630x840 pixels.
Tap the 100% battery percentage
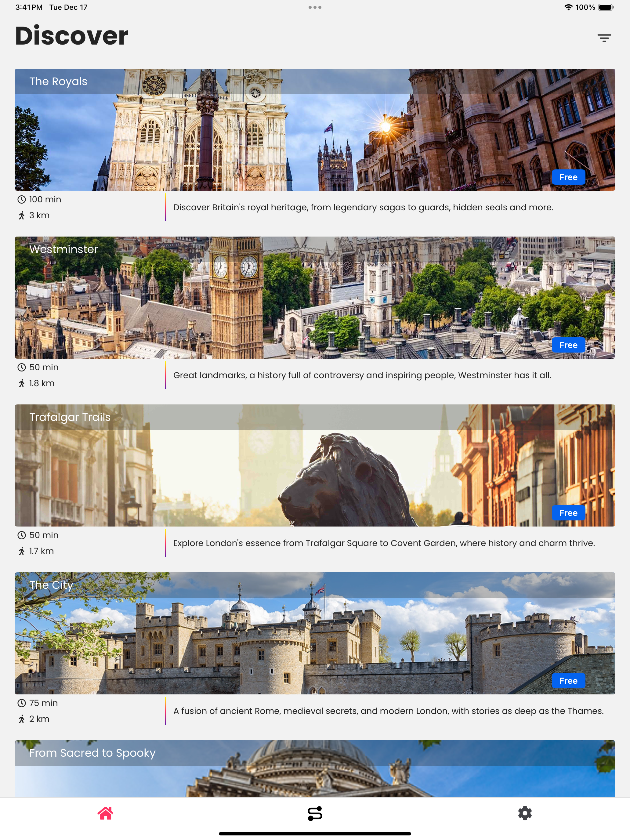click(585, 7)
